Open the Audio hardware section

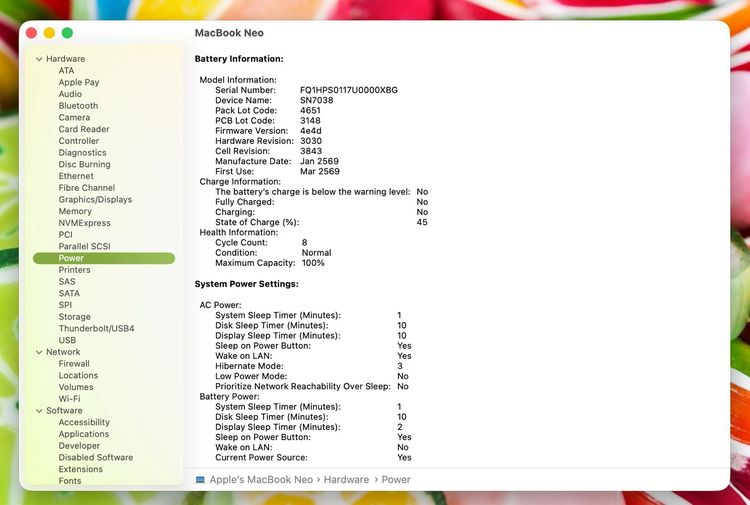pyautogui.click(x=70, y=94)
